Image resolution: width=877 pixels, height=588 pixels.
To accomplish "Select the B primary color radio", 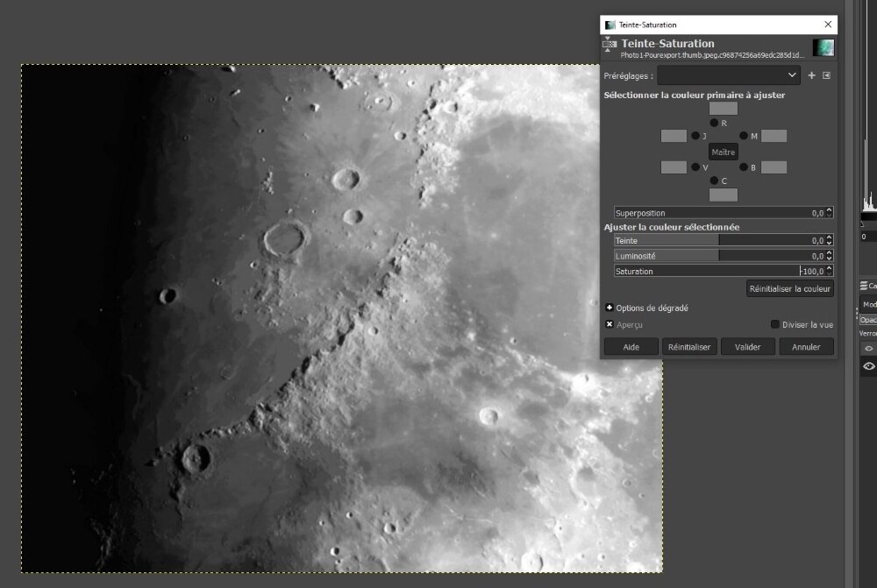I will 744,166.
